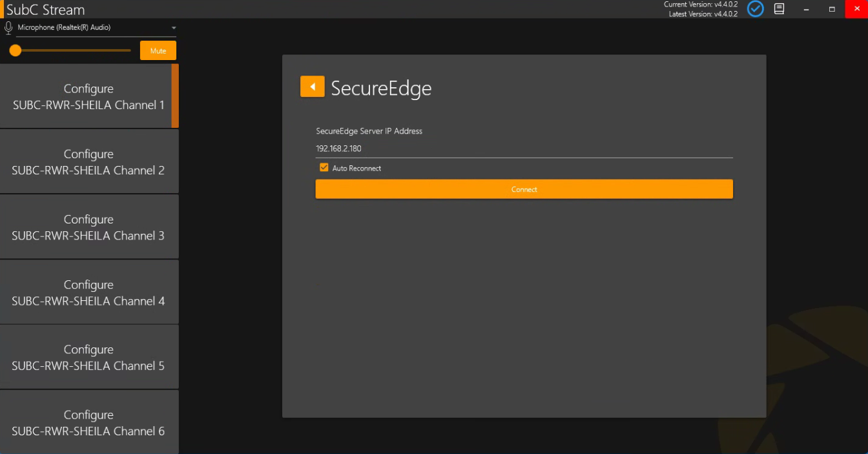Screen dimensions: 868x454
Task: Open the documentation book icon
Action: pos(780,9)
